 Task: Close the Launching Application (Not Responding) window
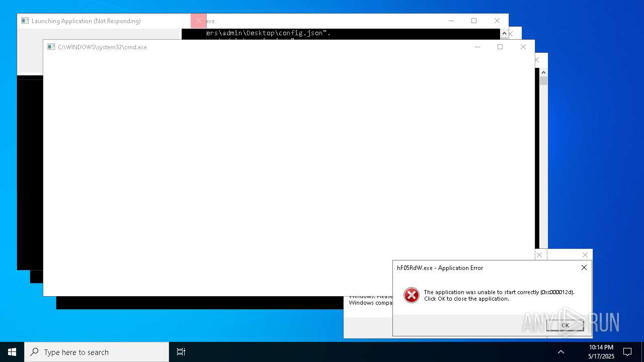[x=198, y=21]
